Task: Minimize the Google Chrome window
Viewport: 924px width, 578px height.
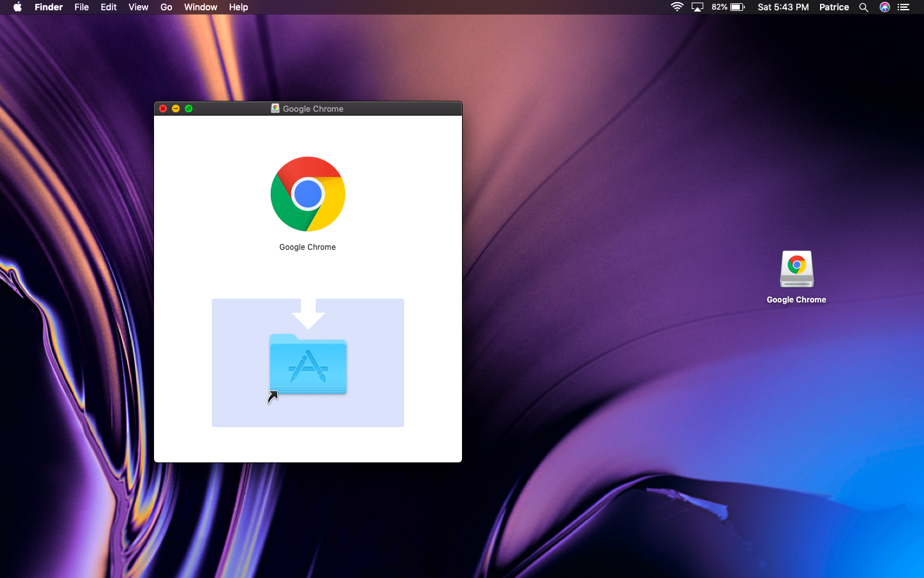Action: coord(176,109)
